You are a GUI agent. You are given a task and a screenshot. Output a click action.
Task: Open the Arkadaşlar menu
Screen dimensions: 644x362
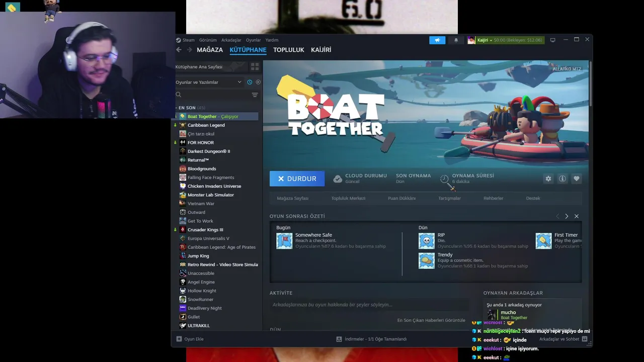[231, 40]
